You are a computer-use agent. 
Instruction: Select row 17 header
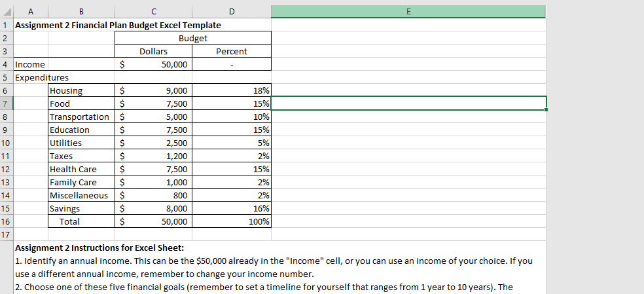(x=7, y=235)
